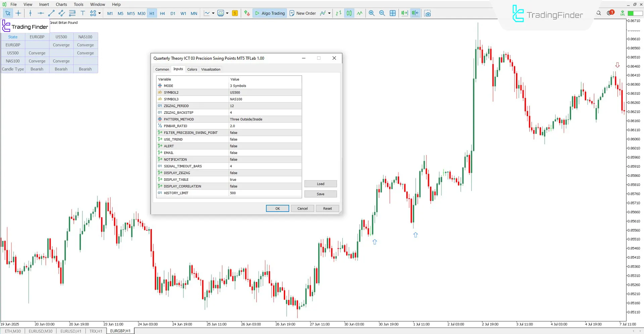Switch chart to candlestick display icon
Screen dimensions: 644x334
pyautogui.click(x=349, y=13)
